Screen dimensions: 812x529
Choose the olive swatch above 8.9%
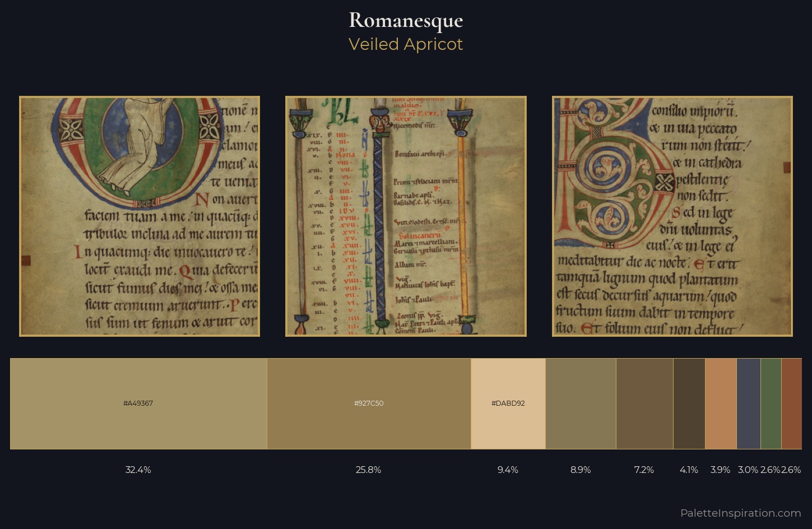581,403
